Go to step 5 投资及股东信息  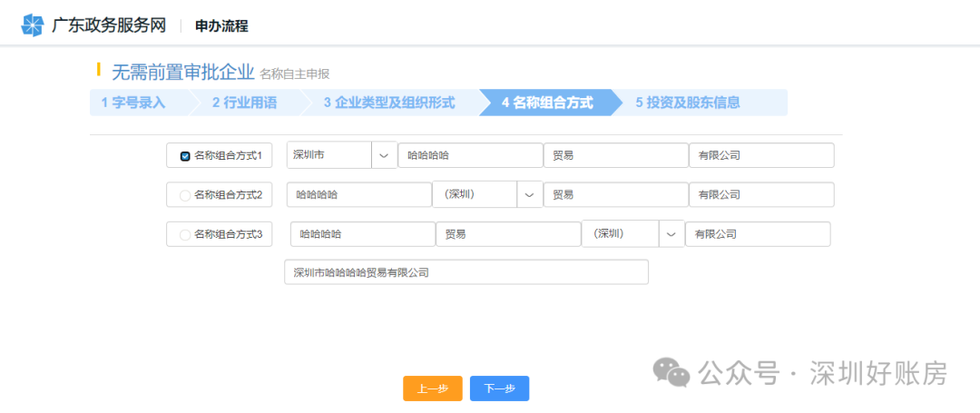pyautogui.click(x=688, y=103)
